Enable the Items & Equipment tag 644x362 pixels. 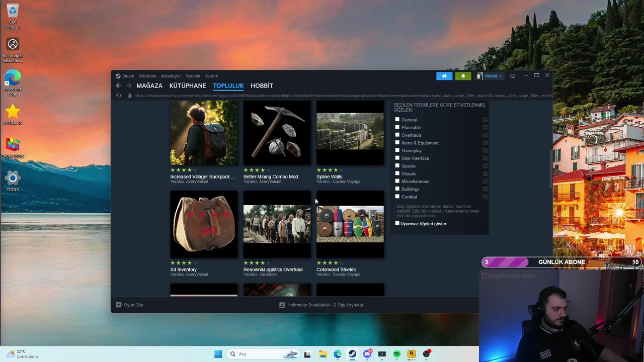click(397, 143)
